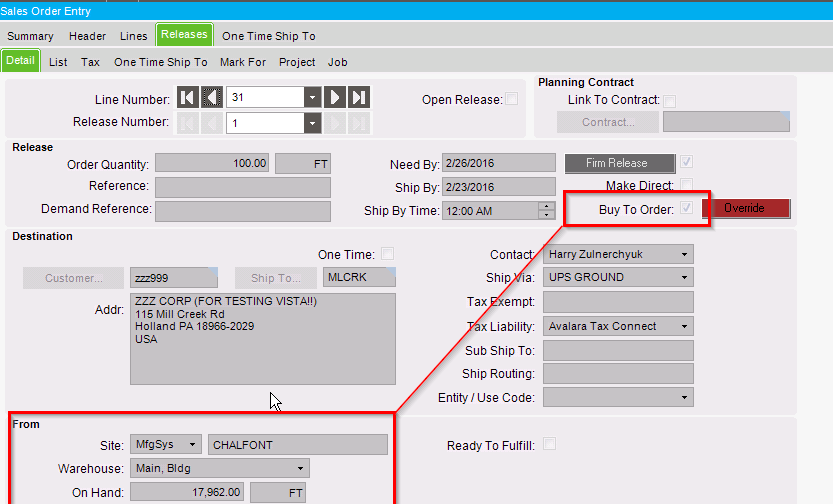Click the Customer... button

pyautogui.click(x=73, y=278)
